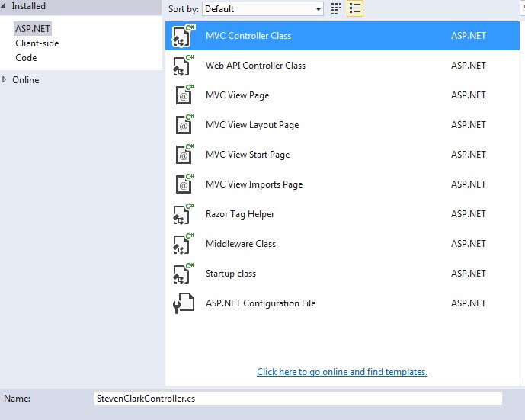Select the Client-side category
Image resolution: width=525 pixels, height=420 pixels.
click(x=37, y=43)
